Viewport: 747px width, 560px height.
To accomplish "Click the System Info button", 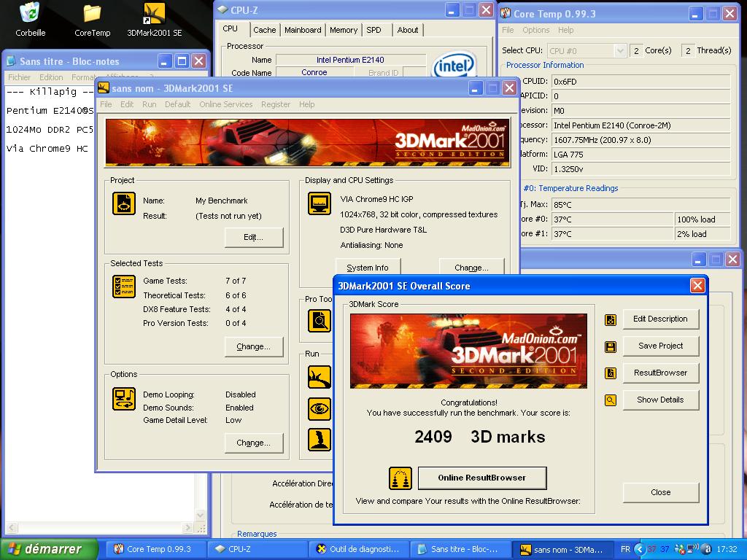I will pyautogui.click(x=368, y=267).
